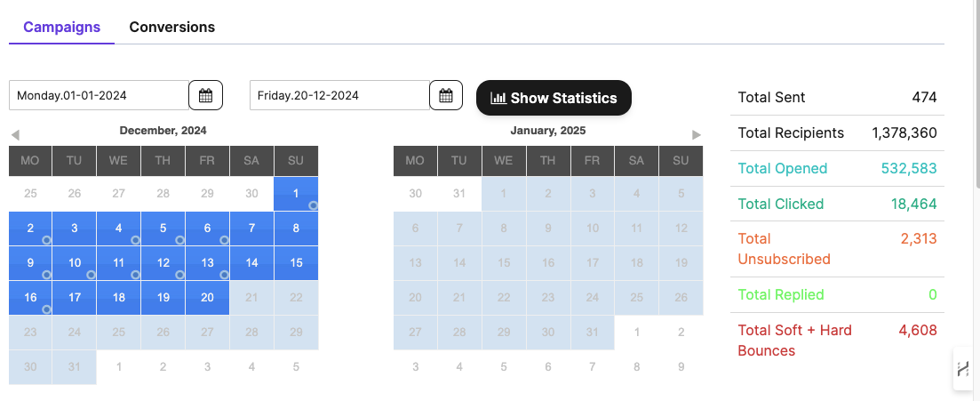Click the side widget icon at right edge
The height and width of the screenshot is (401, 980).
(x=963, y=369)
